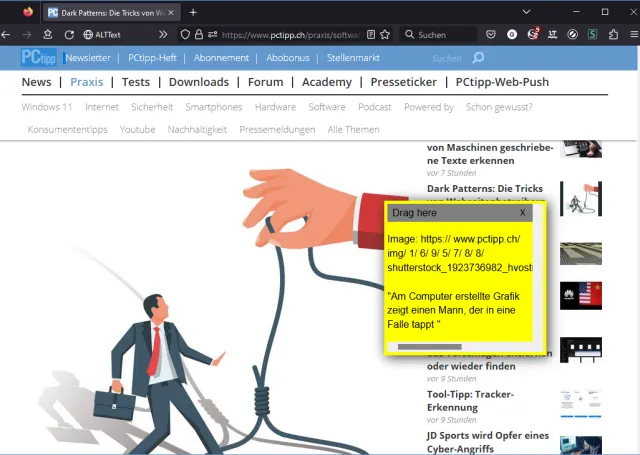This screenshot has height=455, width=640.
Task: Select the Alle Themen topic
Action: click(353, 129)
